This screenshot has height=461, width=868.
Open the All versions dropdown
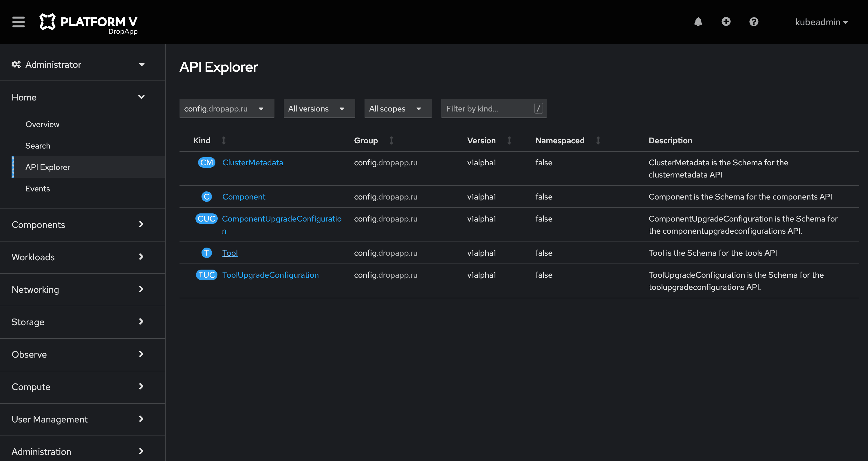pyautogui.click(x=319, y=109)
